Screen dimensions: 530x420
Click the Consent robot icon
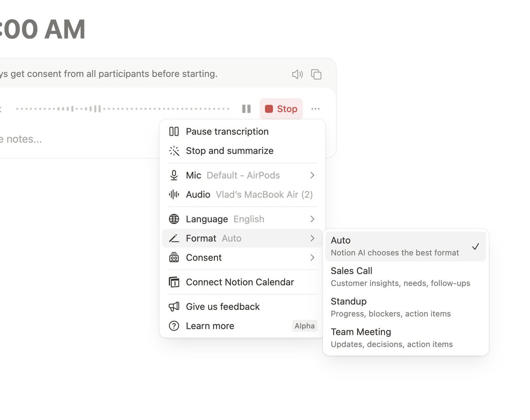point(174,258)
